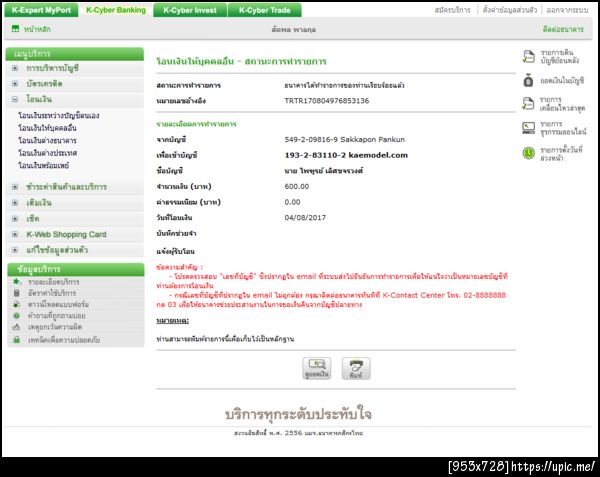Screen dimensions: 600x477
Task: Open เทคนิคเพื่อความปลอดภัย info link
Action: click(64, 340)
